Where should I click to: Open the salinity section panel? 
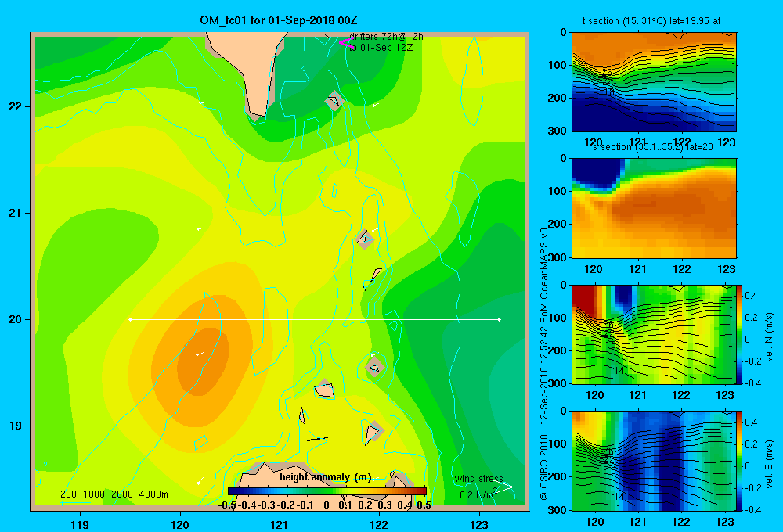(x=654, y=208)
